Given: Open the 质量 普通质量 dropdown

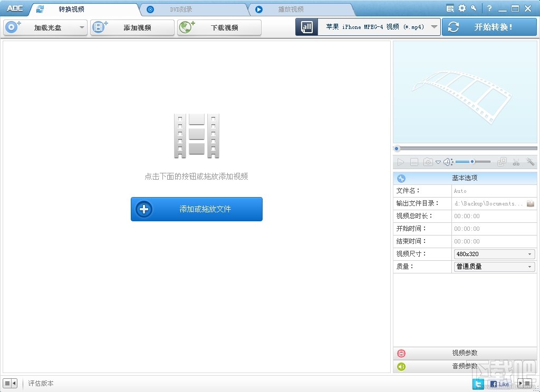Looking at the screenshot, I should tap(494, 267).
